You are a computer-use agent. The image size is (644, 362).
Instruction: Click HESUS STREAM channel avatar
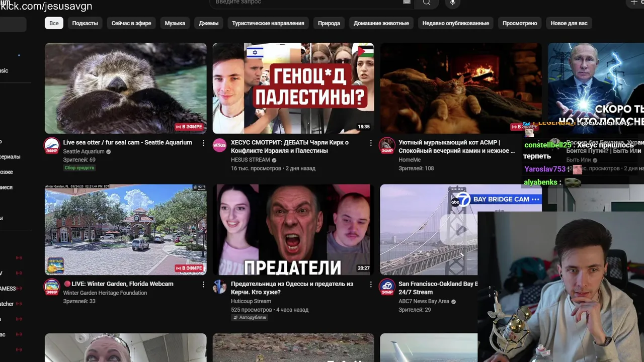219,145
